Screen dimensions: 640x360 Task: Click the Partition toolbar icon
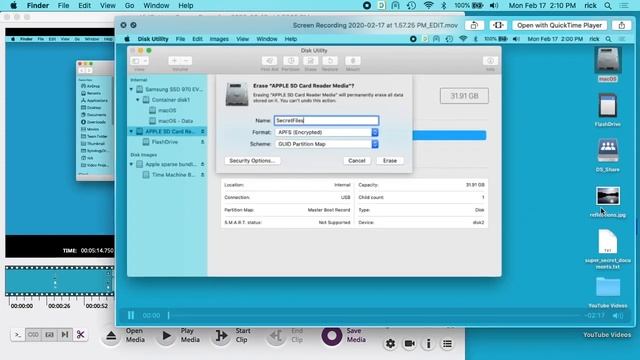tap(291, 61)
